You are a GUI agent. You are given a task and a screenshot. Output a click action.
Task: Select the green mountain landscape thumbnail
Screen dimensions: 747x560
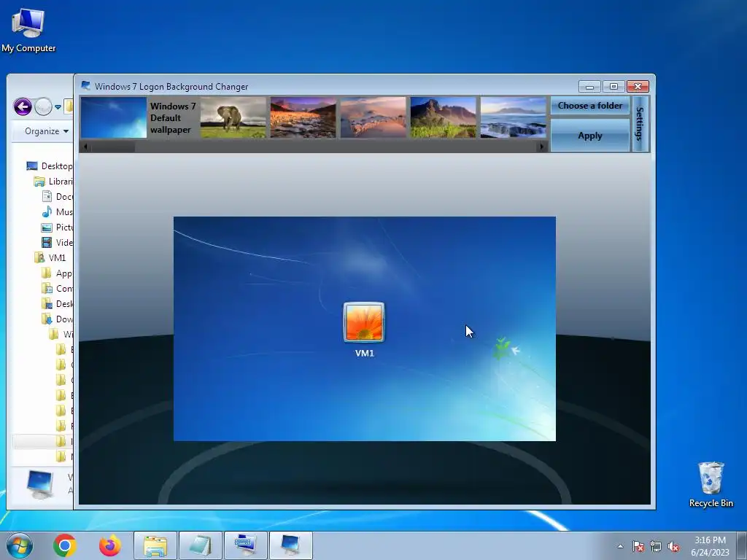point(443,117)
